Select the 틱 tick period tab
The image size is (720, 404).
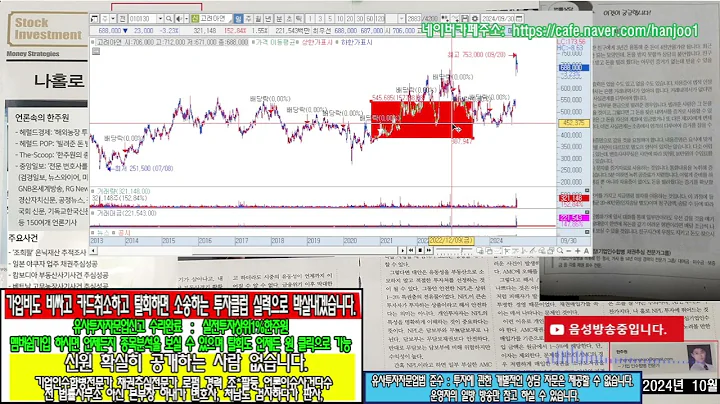[x=298, y=18]
